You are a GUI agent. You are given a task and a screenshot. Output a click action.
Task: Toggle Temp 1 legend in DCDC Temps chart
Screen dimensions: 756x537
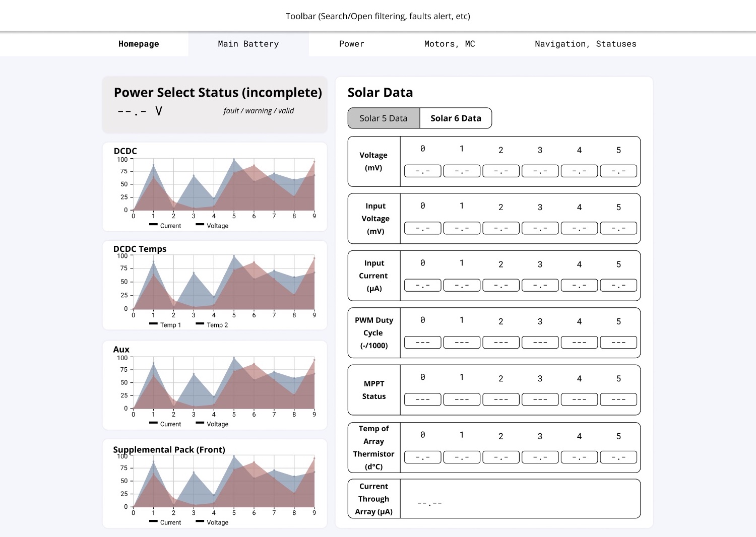tap(165, 325)
